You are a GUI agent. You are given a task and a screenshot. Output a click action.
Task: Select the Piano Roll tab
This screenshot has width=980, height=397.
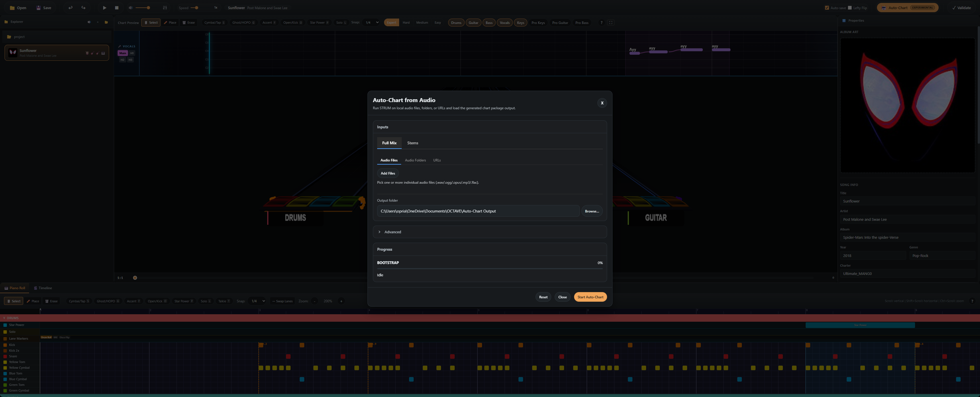coord(15,288)
